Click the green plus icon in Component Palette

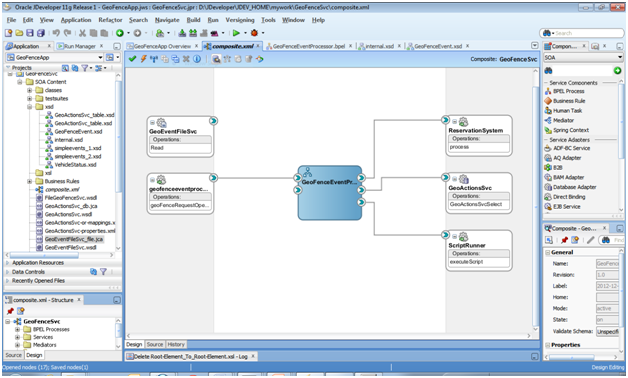pos(618,70)
